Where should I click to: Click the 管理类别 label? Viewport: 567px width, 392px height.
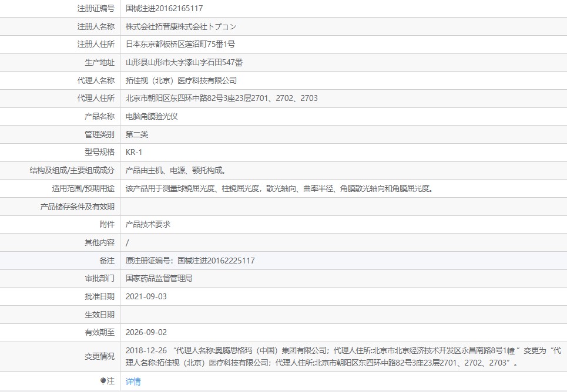pyautogui.click(x=99, y=134)
